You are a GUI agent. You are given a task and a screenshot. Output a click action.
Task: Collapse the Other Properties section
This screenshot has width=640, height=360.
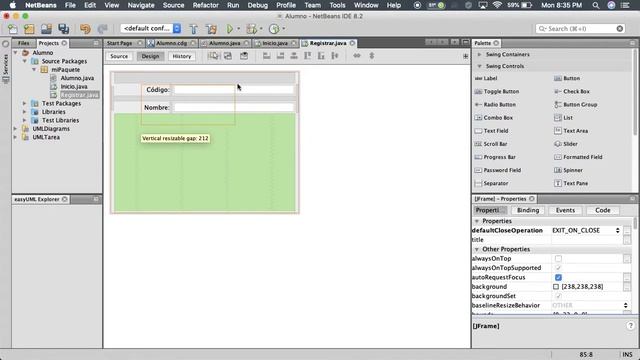477,249
